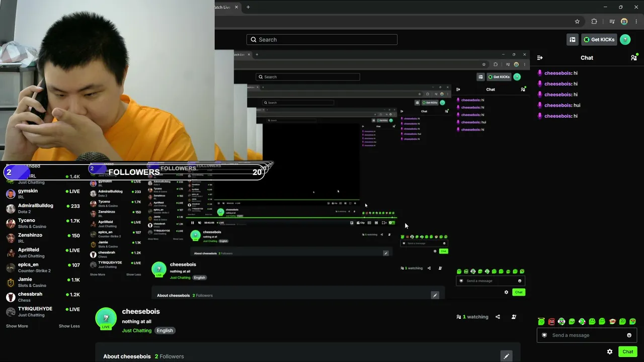Open gymskin's avatar in the sidebar

(11, 194)
